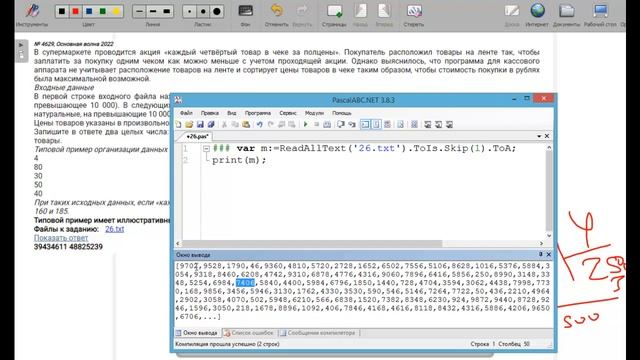Create a new file in PascalABC toolbar

tap(179, 124)
